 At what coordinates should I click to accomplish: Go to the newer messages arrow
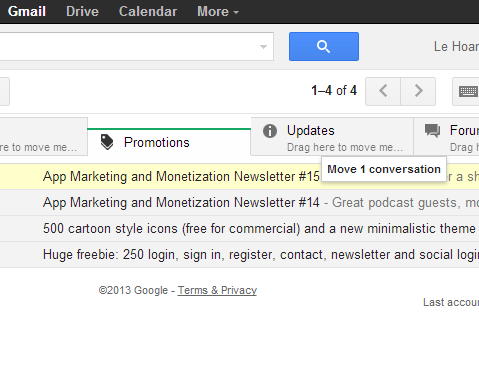pos(383,91)
